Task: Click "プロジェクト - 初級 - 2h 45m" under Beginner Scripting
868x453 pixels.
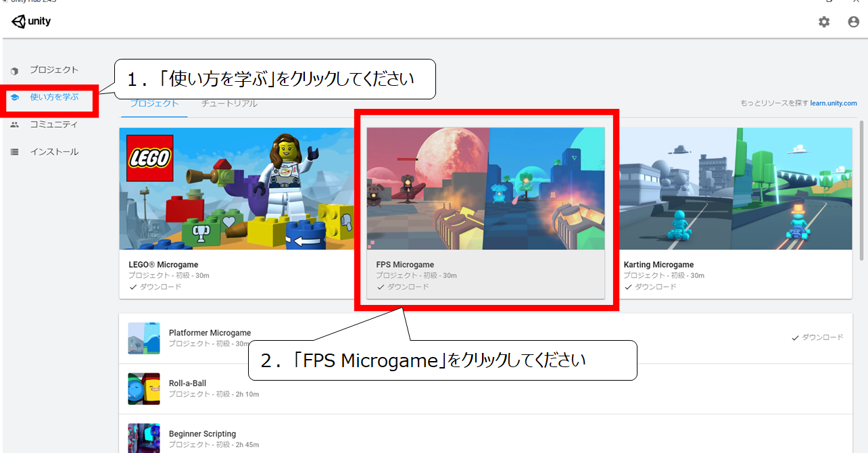Action: (214, 445)
